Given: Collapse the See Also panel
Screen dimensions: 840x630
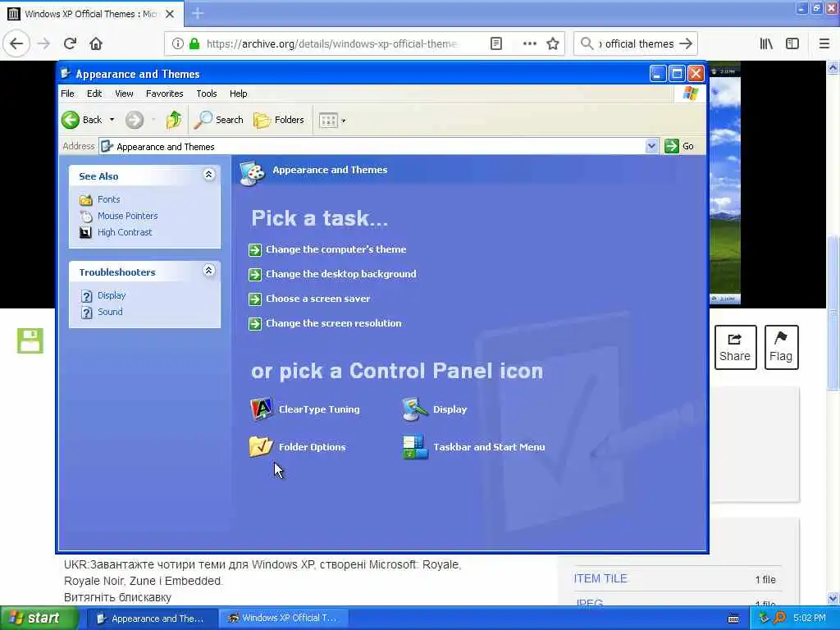Looking at the screenshot, I should (209, 175).
